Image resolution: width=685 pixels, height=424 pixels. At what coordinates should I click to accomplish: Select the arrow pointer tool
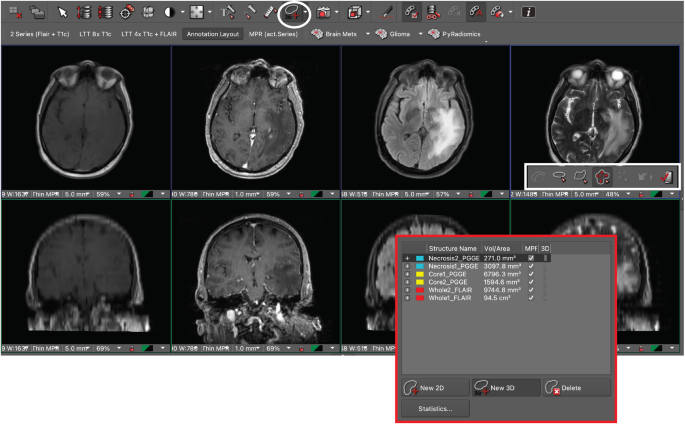pos(62,12)
